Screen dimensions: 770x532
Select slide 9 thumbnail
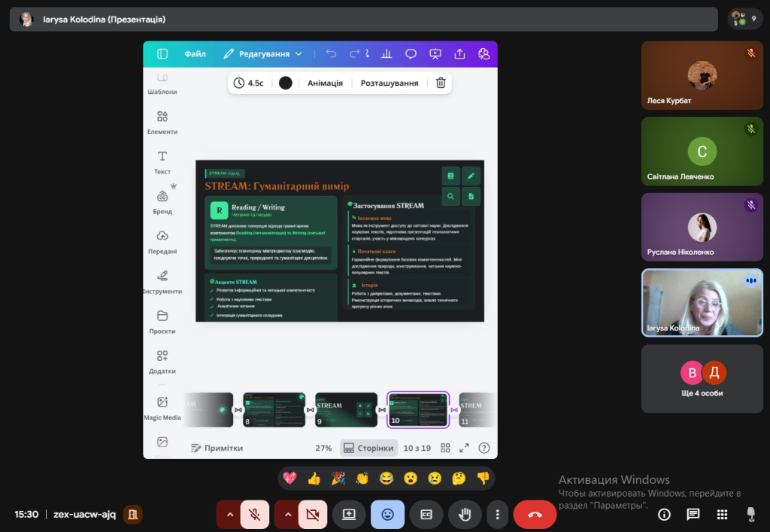[346, 410]
